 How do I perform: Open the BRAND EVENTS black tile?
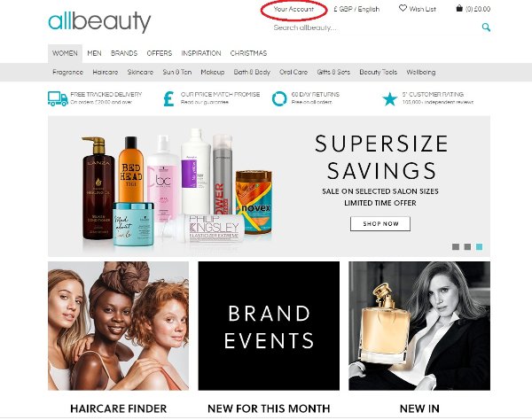pos(269,326)
